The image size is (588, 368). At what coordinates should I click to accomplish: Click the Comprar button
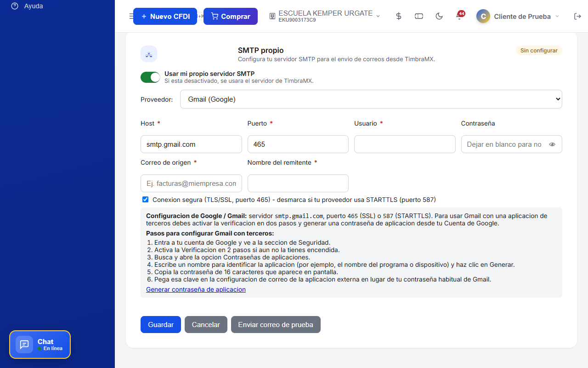click(x=231, y=16)
